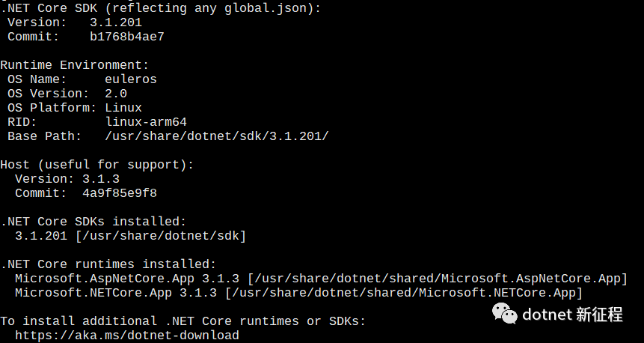The image size is (644, 343).
Task: Click the Host commit hash 4a9f85e9f8
Action: pyautogui.click(x=119, y=193)
